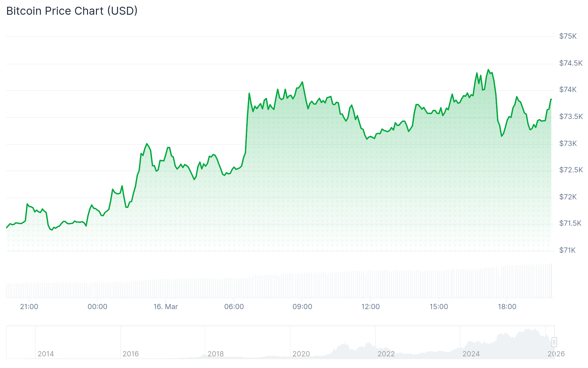Click the highest peak of the price line
This screenshot has height=368, width=588.
point(488,70)
